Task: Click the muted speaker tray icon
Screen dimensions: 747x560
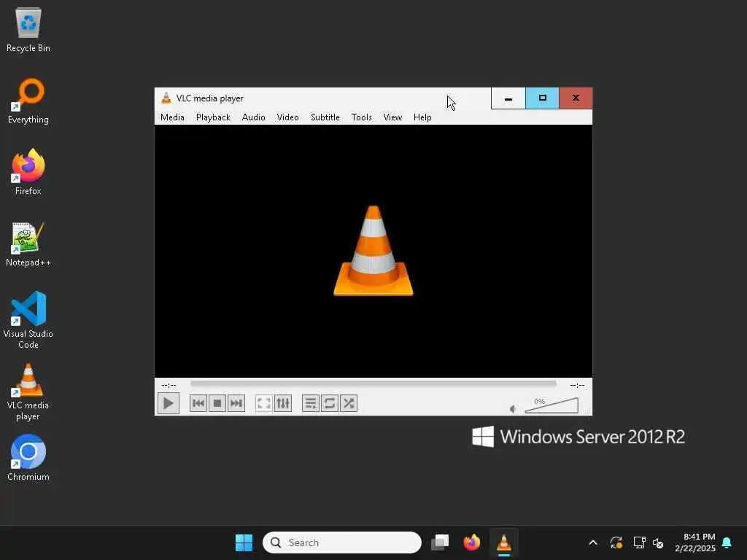Action: (x=659, y=542)
